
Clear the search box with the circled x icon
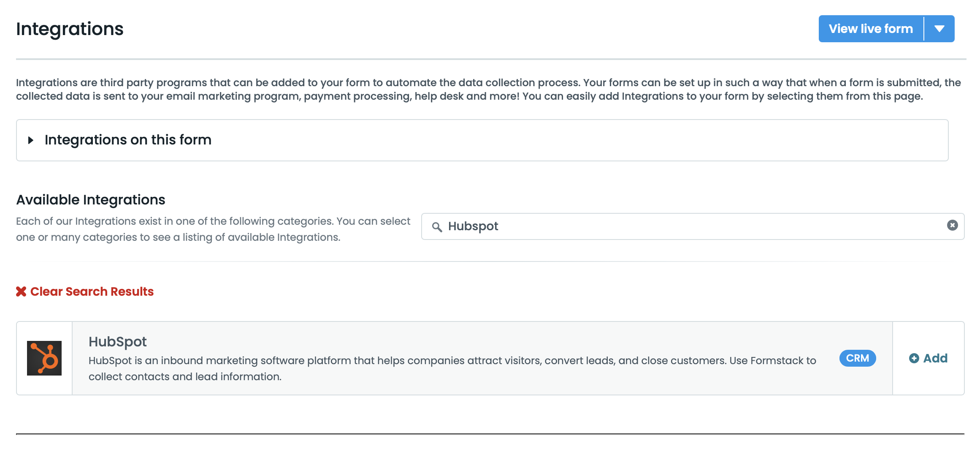(x=952, y=226)
